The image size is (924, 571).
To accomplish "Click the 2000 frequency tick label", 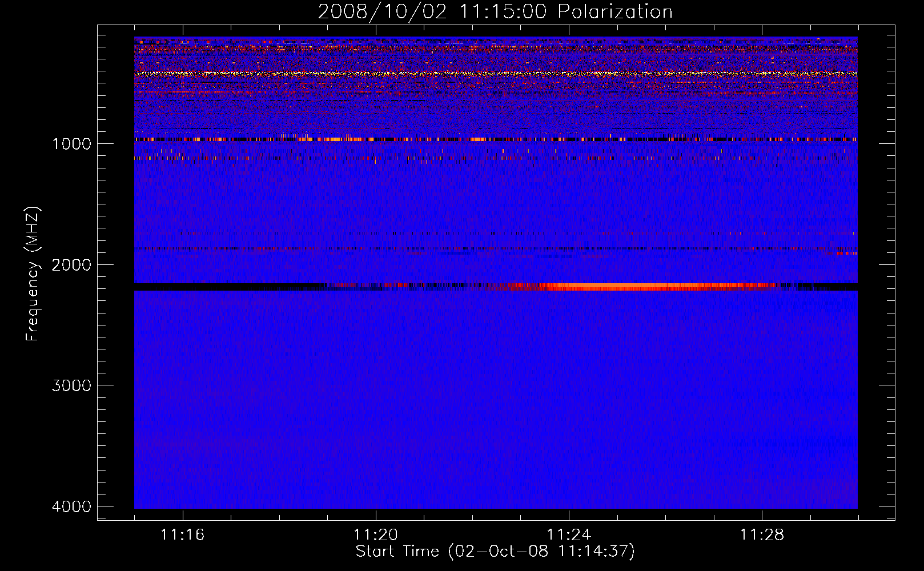I will (x=71, y=264).
